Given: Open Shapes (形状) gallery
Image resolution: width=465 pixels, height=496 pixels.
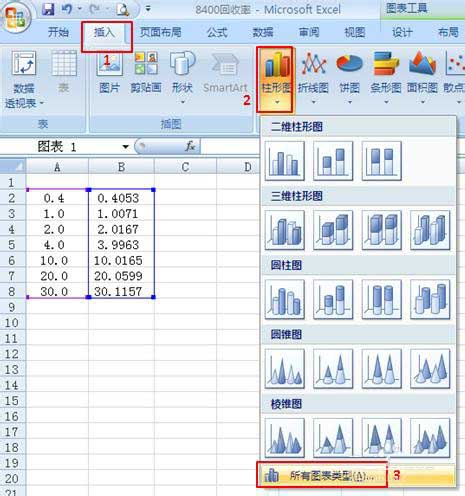Looking at the screenshot, I should point(182,77).
